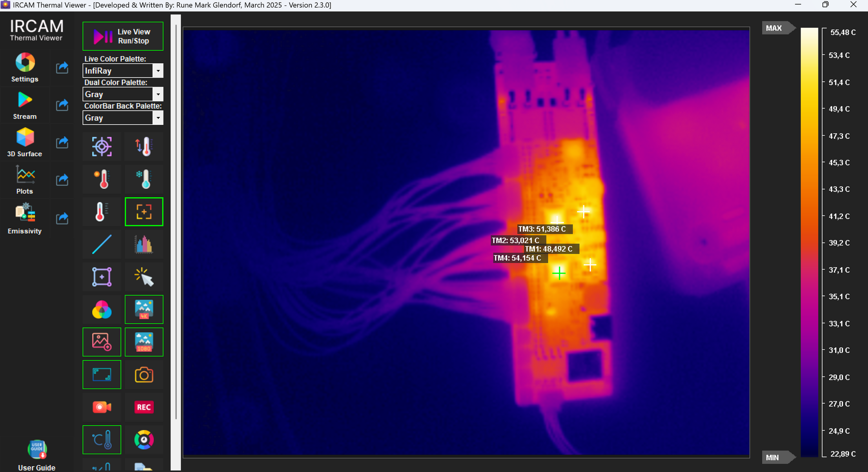Toggle the 1080 image resolution option

coord(144,342)
